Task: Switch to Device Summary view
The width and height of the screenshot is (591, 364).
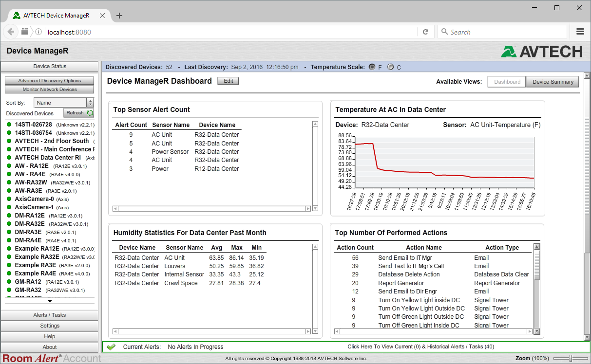Action: 553,82
